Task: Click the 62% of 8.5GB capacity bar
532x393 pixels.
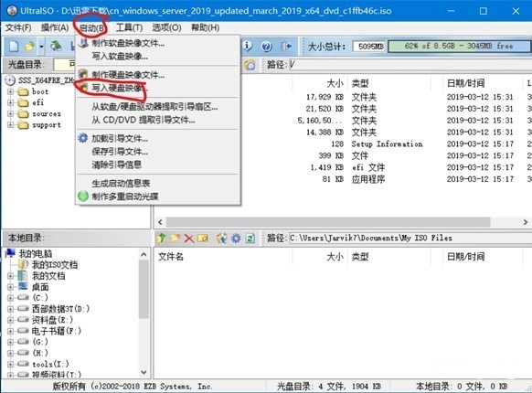Action: pyautogui.click(x=459, y=46)
